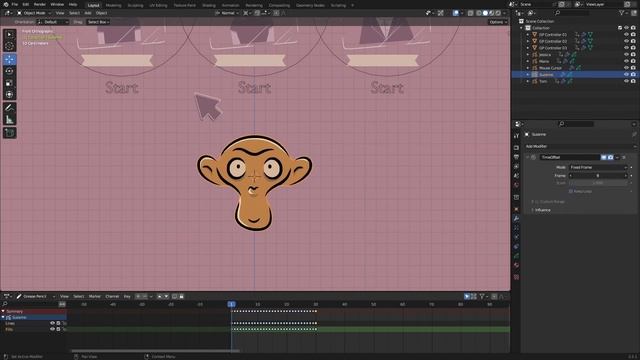The height and width of the screenshot is (360, 640).
Task: Open the File menu
Action: [15, 4]
